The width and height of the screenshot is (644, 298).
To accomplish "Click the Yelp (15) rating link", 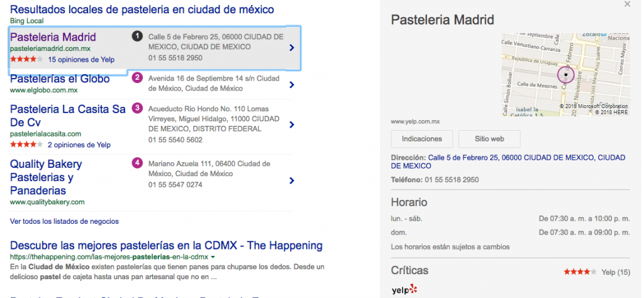I will click(615, 272).
